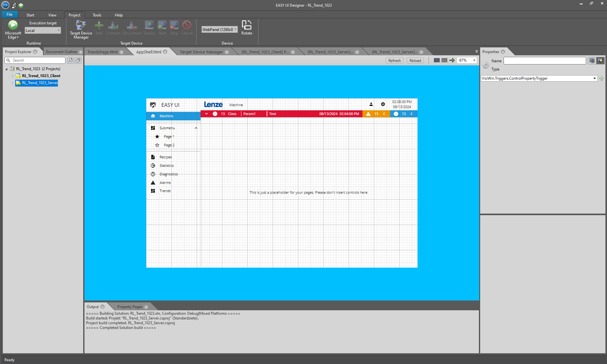Click the Refresh button
This screenshot has width=607, height=364.
[394, 60]
